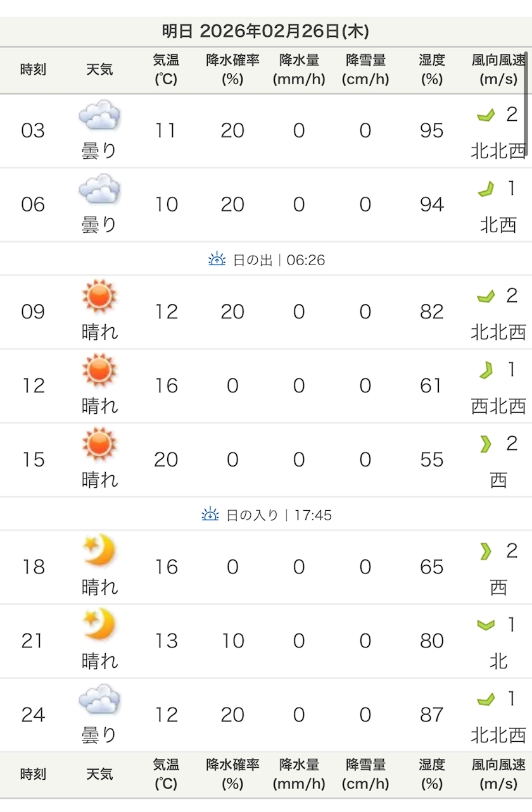Click the bottom 湿度 column header
Viewport: 532px width, 812px height.
[x=431, y=774]
